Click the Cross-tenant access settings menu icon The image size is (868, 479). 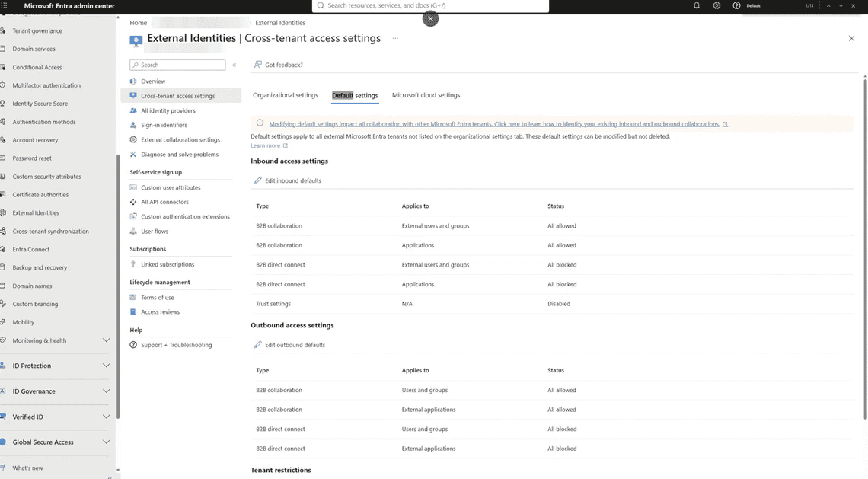(x=133, y=96)
